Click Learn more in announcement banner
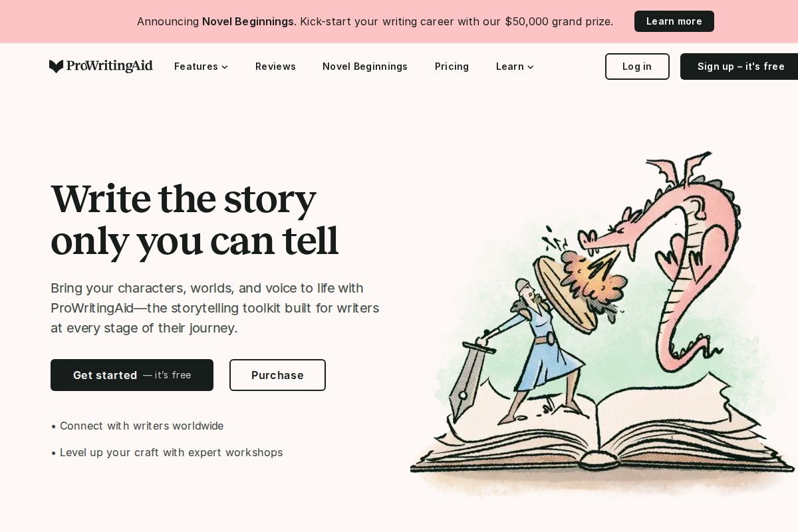This screenshot has height=532, width=798. 674,21
